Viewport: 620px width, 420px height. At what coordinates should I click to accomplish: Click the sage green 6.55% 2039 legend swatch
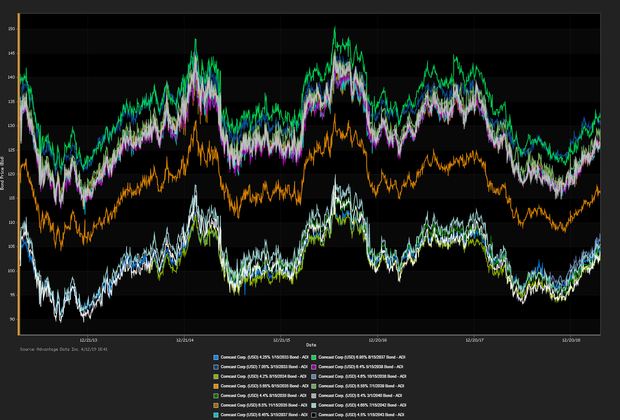(x=314, y=386)
